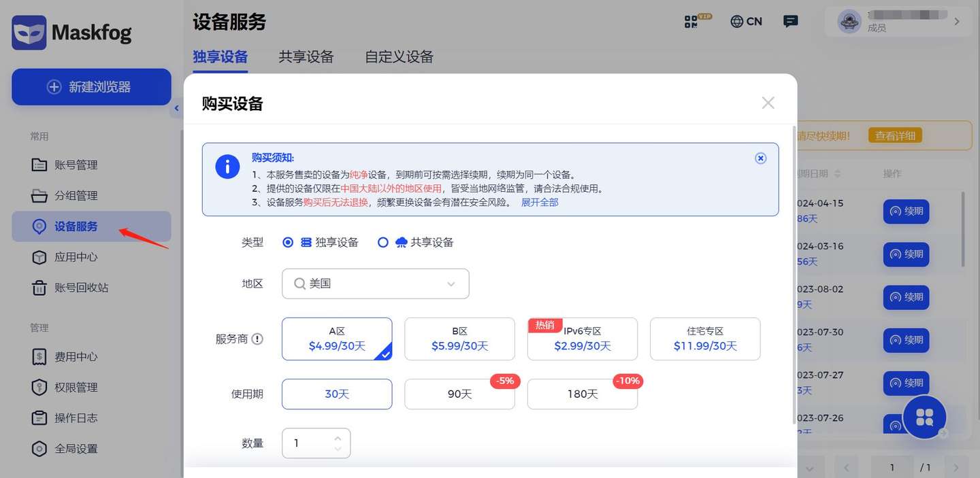Click the QR code VIP icon

[693, 21]
